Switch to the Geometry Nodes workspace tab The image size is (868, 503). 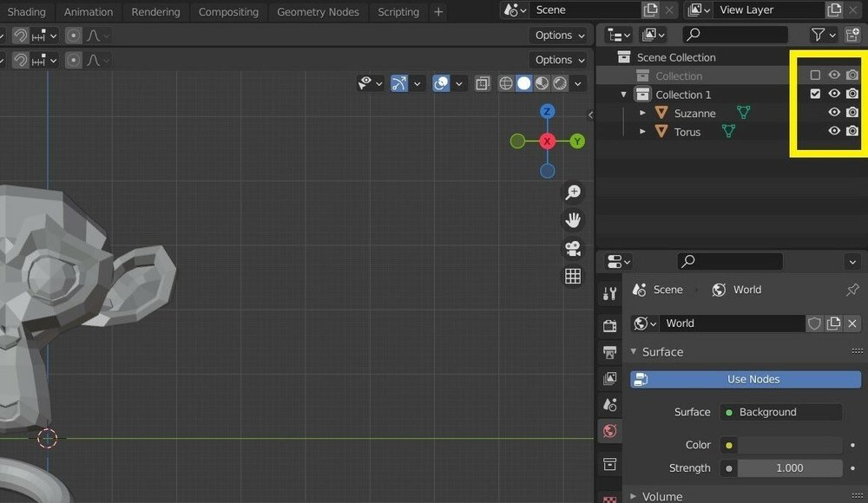(x=318, y=12)
